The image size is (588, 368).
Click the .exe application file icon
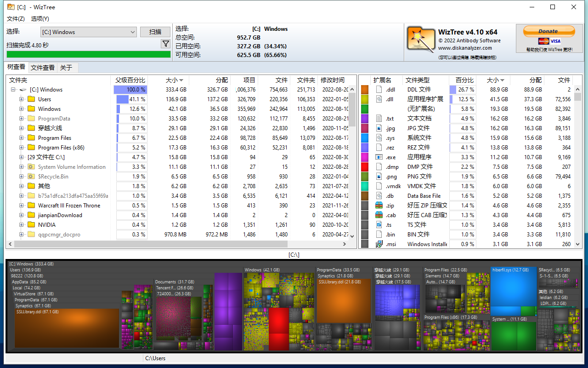(379, 157)
